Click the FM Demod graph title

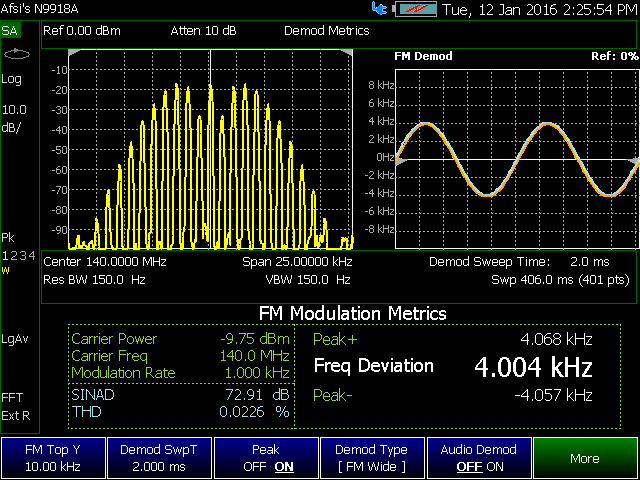(x=423, y=56)
